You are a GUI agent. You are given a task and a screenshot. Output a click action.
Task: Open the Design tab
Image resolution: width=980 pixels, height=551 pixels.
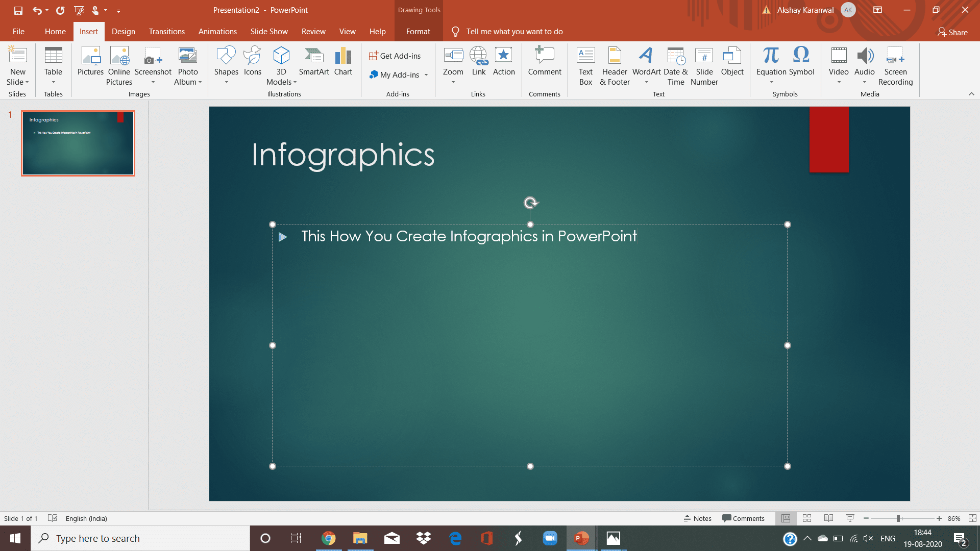[x=124, y=32]
